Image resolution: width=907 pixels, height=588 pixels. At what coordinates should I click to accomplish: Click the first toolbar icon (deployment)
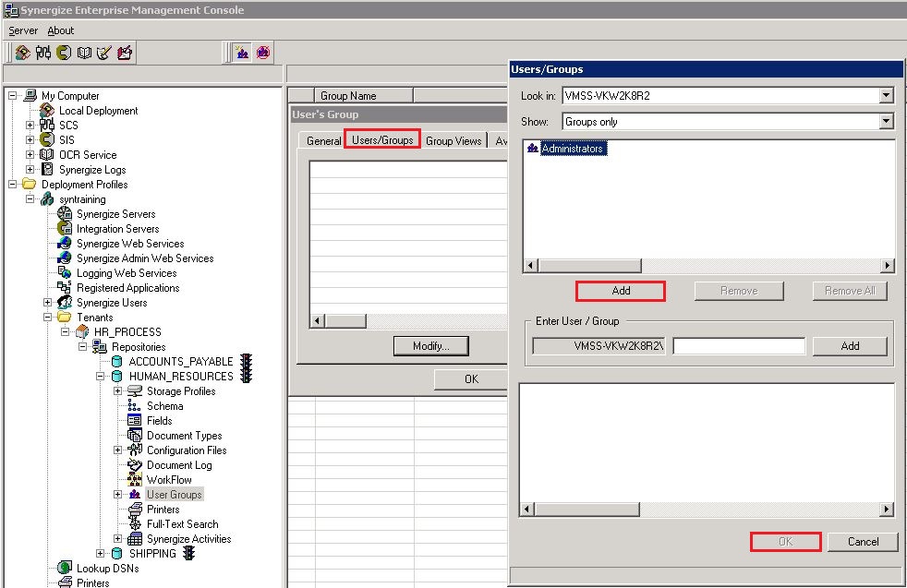22,53
